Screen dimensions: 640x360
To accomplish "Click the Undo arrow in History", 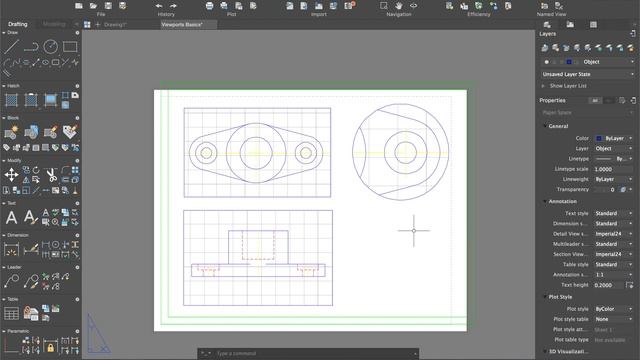I will 159,6.
